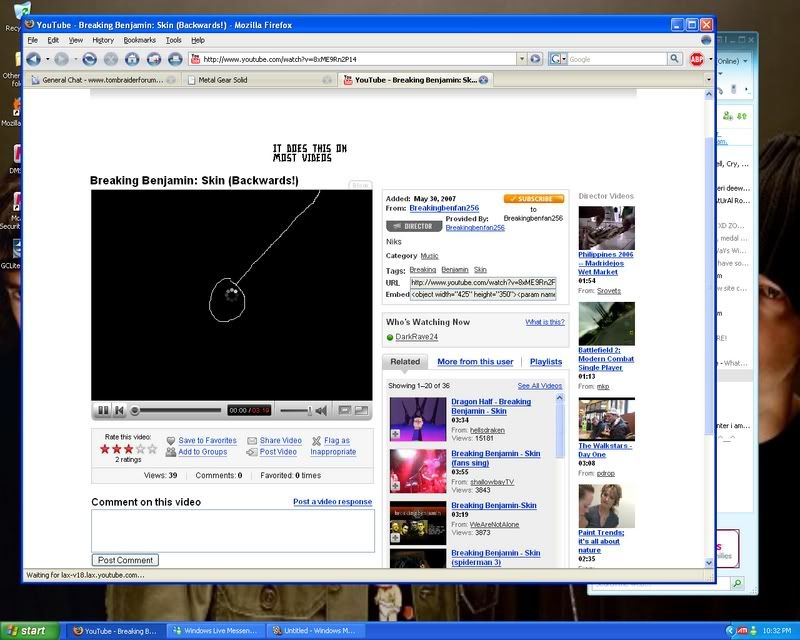Click related videos list scroll-up arrow
This screenshot has width=800, height=640.
pyautogui.click(x=560, y=398)
